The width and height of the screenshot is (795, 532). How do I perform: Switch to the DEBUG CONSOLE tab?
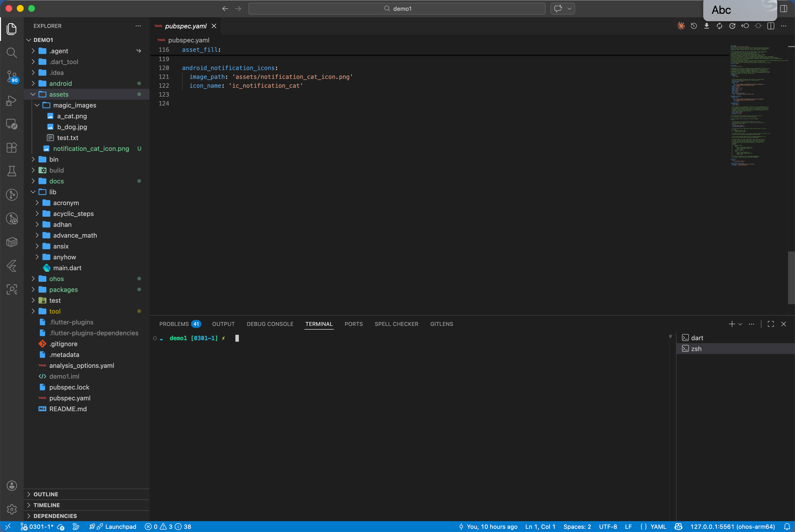pyautogui.click(x=270, y=324)
